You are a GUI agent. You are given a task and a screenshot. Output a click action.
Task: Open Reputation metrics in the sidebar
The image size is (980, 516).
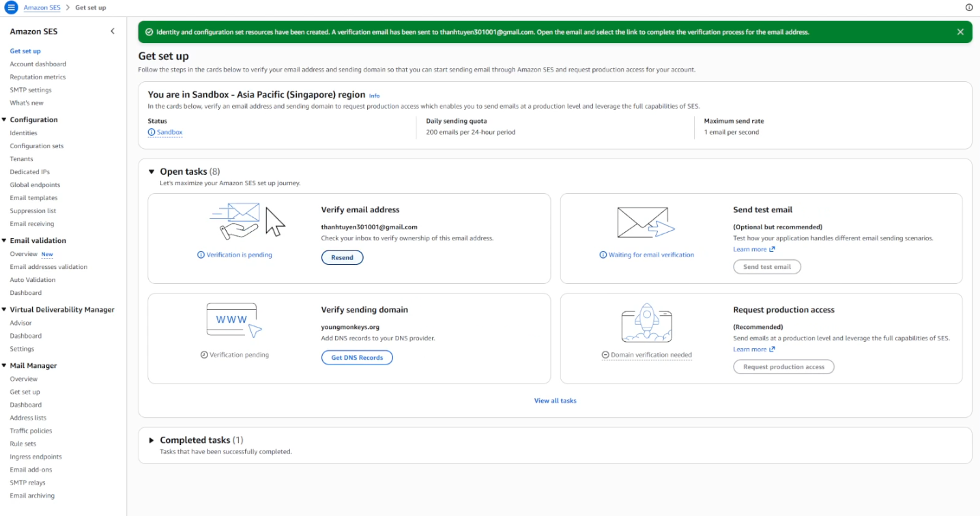38,77
